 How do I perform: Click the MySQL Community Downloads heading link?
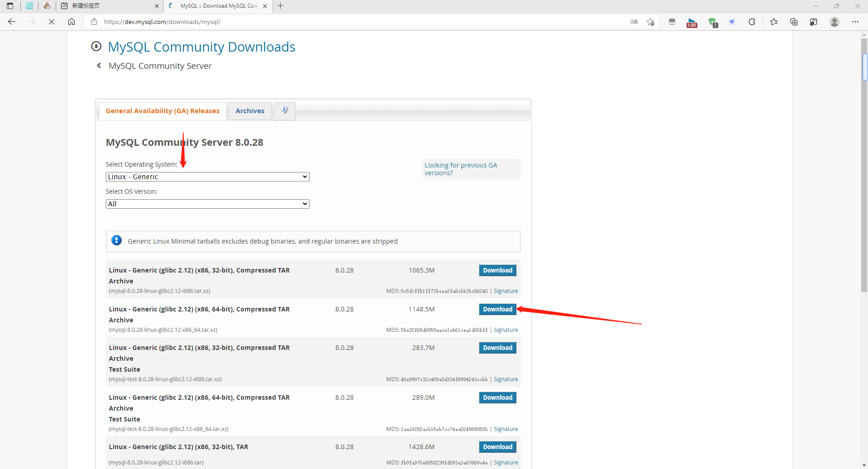(201, 47)
